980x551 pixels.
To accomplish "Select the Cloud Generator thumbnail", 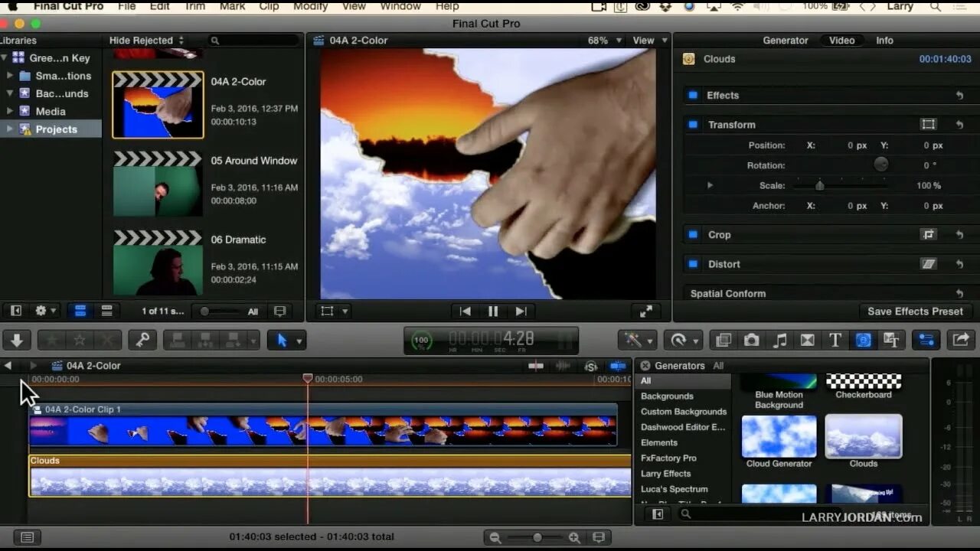I will click(779, 436).
